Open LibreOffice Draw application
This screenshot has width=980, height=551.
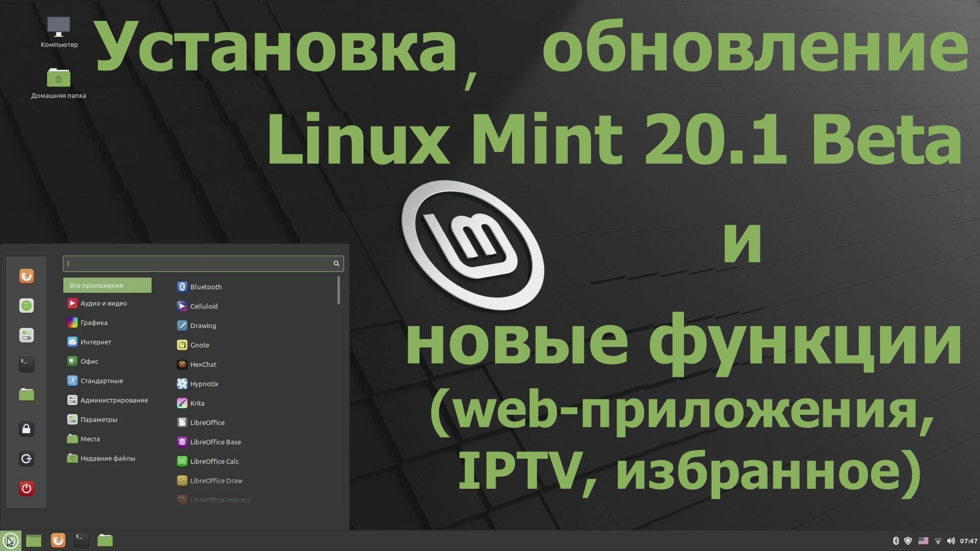(x=215, y=480)
